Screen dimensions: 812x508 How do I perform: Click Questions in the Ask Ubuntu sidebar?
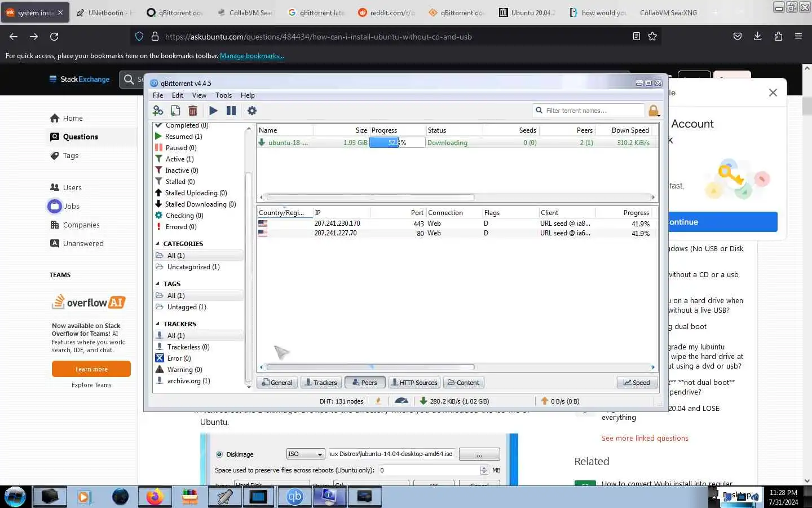pos(80,137)
